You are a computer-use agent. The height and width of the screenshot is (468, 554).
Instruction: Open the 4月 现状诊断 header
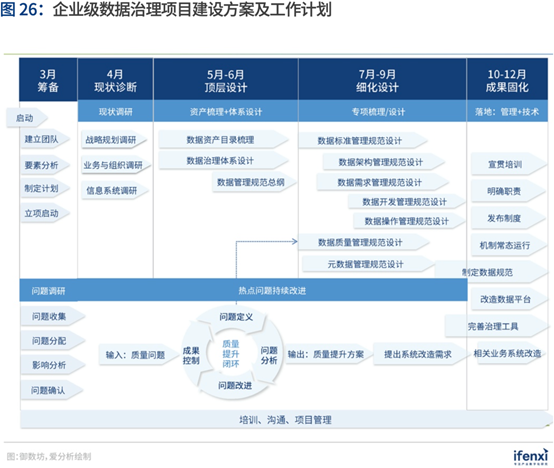[x=115, y=80]
